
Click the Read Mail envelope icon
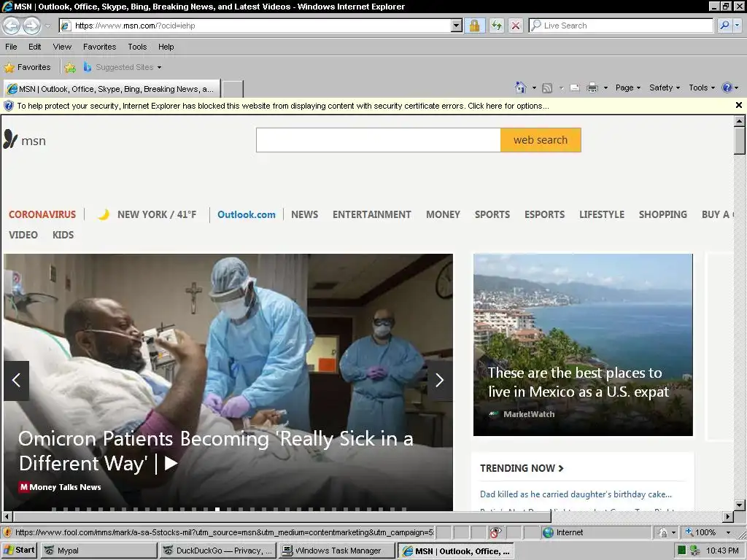(575, 87)
